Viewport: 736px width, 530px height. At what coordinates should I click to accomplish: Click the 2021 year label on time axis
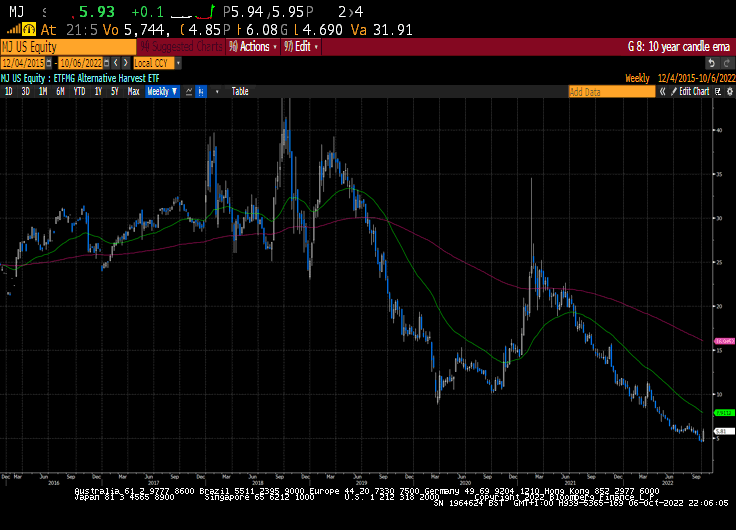(x=569, y=483)
